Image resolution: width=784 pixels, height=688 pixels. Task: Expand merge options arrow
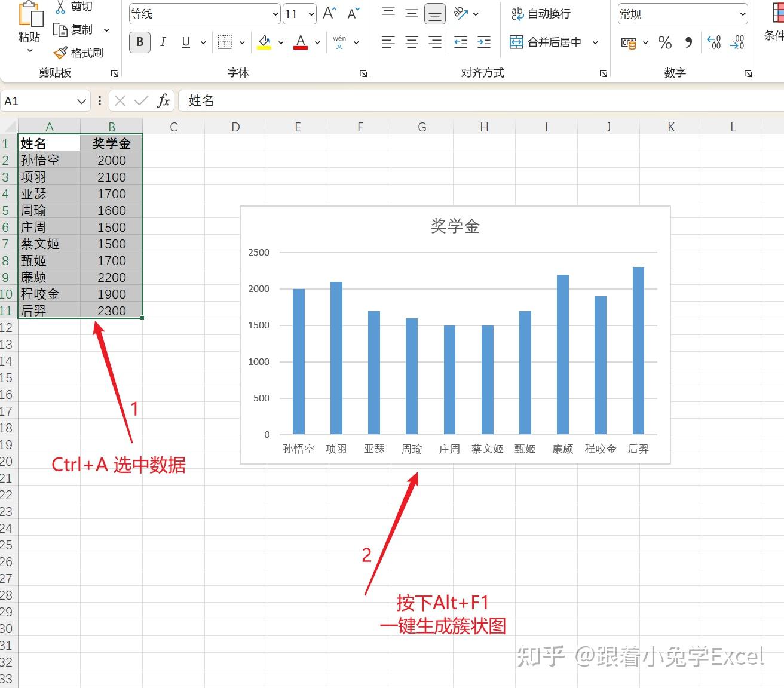click(595, 42)
